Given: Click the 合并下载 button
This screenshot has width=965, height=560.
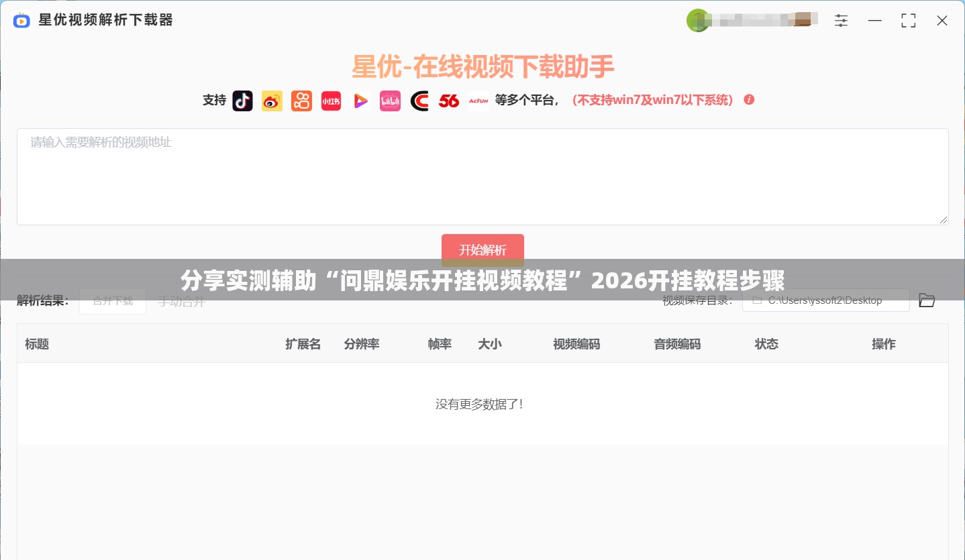Looking at the screenshot, I should coord(113,301).
